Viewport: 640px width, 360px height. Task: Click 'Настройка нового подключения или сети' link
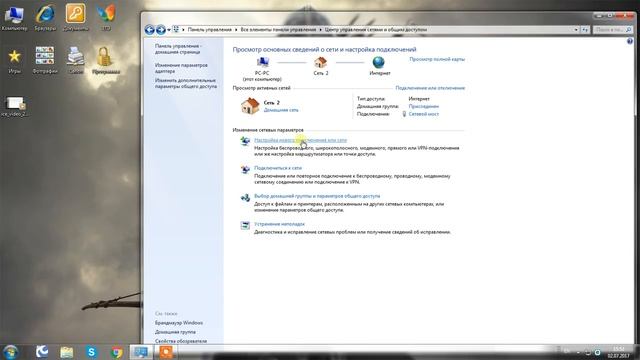[300, 140]
